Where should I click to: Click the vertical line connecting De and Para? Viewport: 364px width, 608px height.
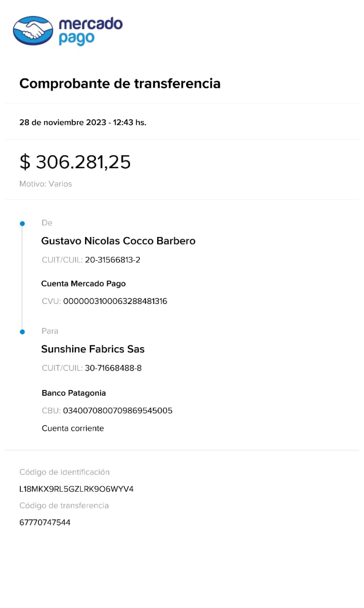click(x=22, y=278)
